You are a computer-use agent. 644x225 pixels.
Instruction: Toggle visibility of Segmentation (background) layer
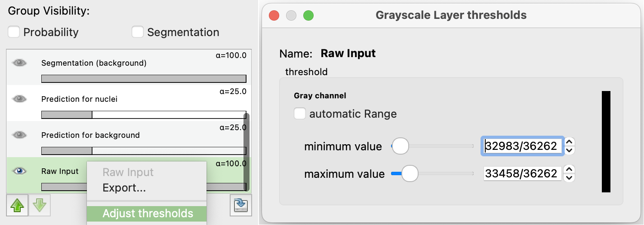click(19, 63)
